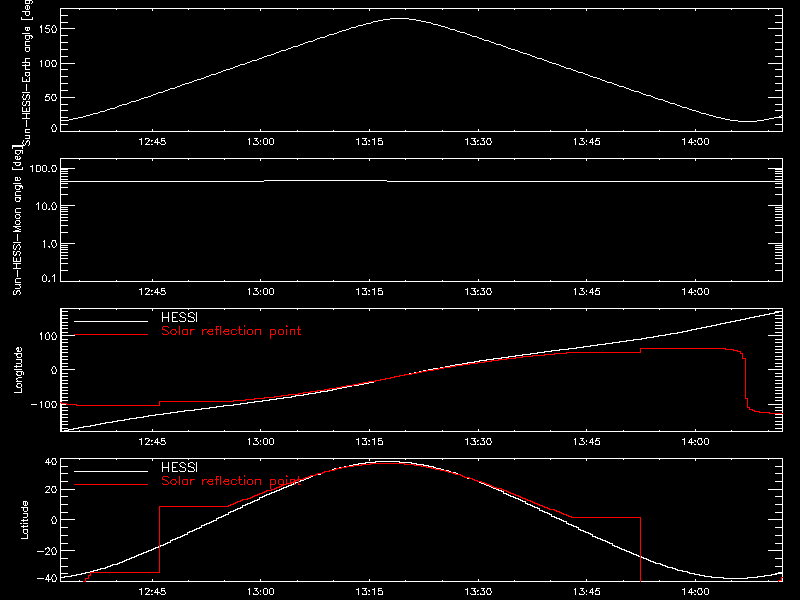The height and width of the screenshot is (600, 800).
Task: Click 12:45 time label under Earth angle plot
Action: (152, 142)
